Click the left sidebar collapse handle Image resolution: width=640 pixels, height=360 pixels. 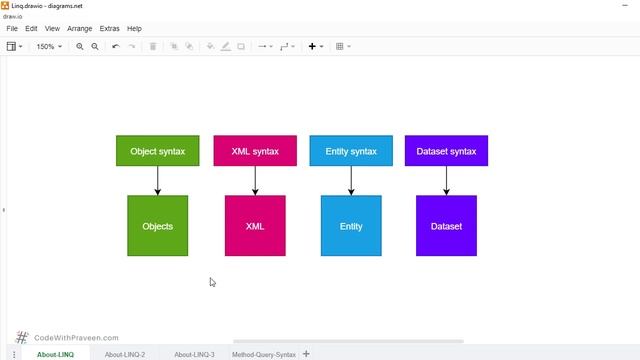click(4, 210)
